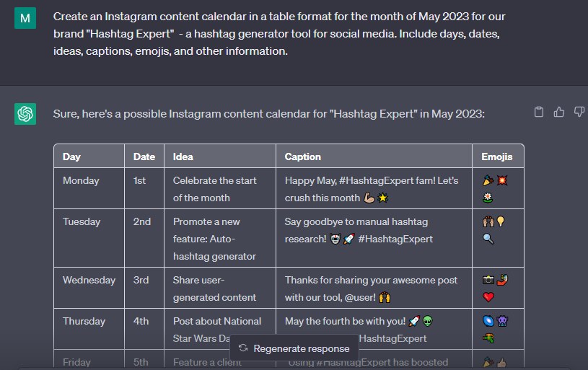The width and height of the screenshot is (588, 370).
Task: Select the "Tuesday" row label
Action: click(x=81, y=221)
